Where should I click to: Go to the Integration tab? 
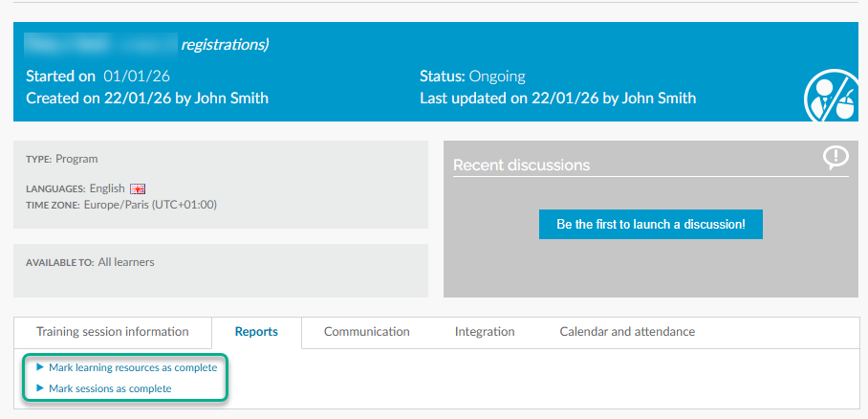click(x=484, y=332)
